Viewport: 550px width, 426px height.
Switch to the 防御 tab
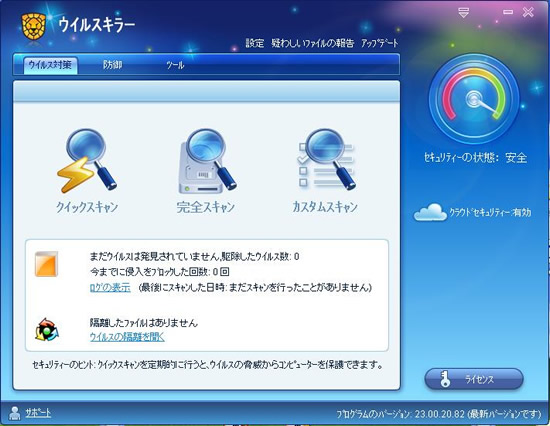(113, 65)
